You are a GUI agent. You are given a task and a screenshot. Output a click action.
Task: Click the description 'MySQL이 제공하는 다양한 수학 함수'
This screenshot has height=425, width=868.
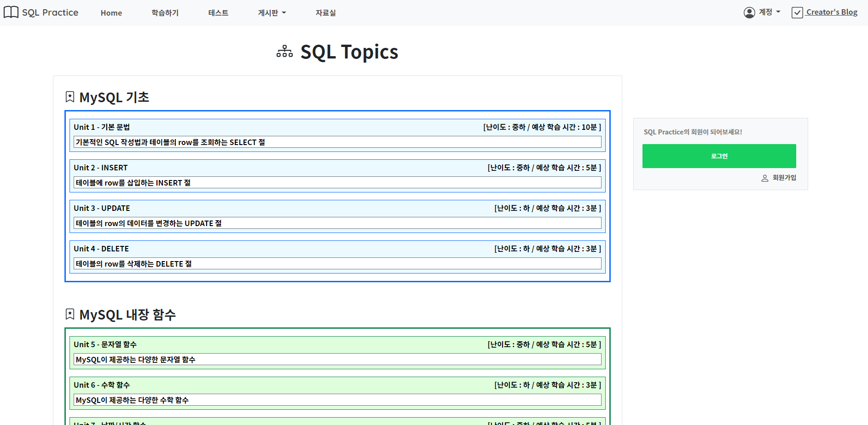(337, 400)
